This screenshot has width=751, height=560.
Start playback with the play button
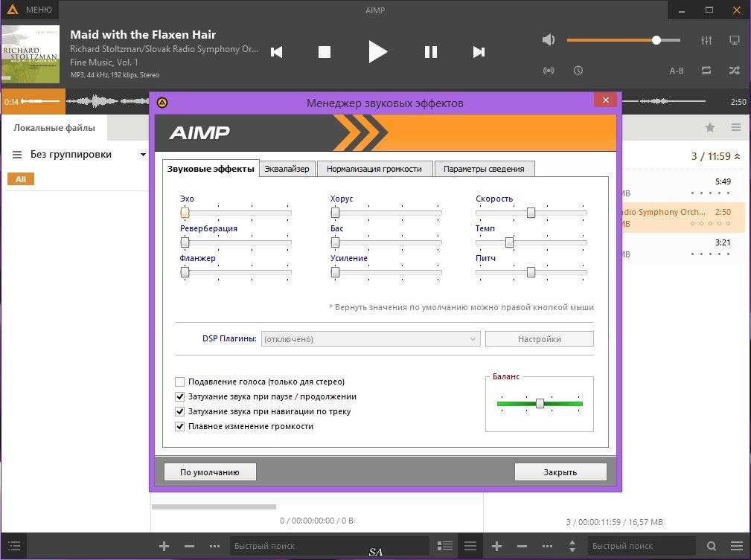tap(377, 52)
